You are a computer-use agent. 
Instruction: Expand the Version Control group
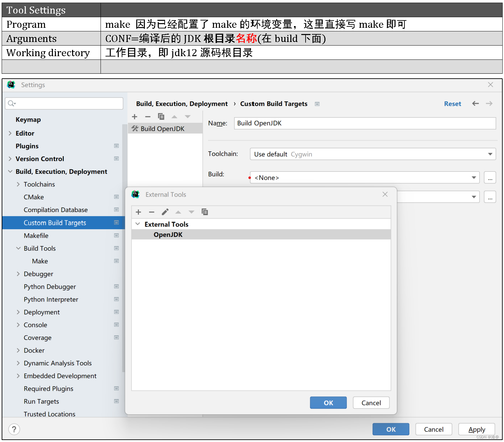10,159
